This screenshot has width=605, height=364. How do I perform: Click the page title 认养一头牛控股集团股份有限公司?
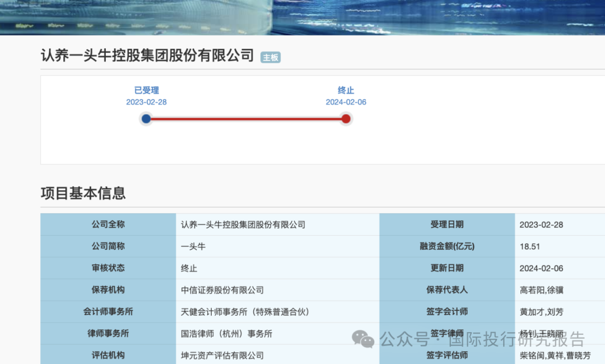(x=147, y=55)
